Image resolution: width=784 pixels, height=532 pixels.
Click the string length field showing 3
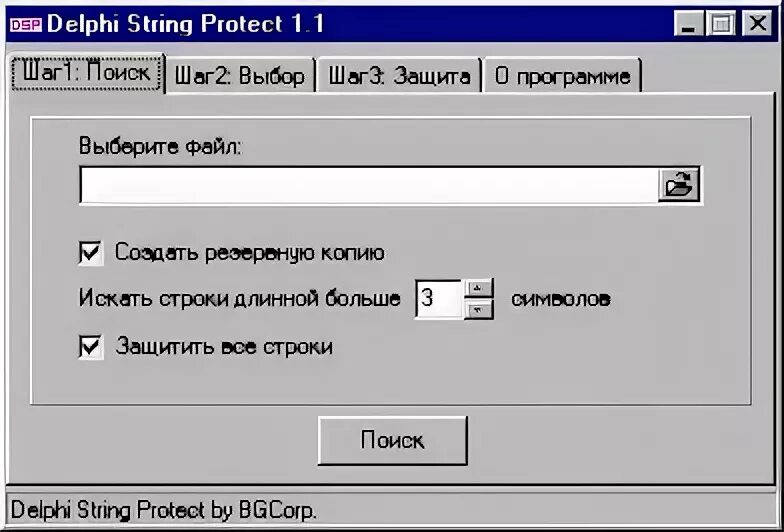click(x=438, y=298)
